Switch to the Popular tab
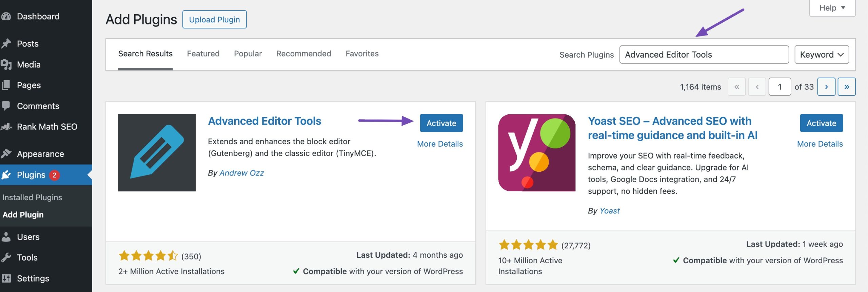The height and width of the screenshot is (292, 868). [248, 54]
